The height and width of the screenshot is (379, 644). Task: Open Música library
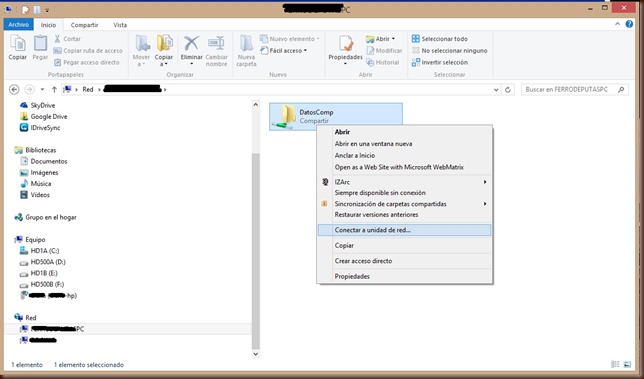[36, 184]
